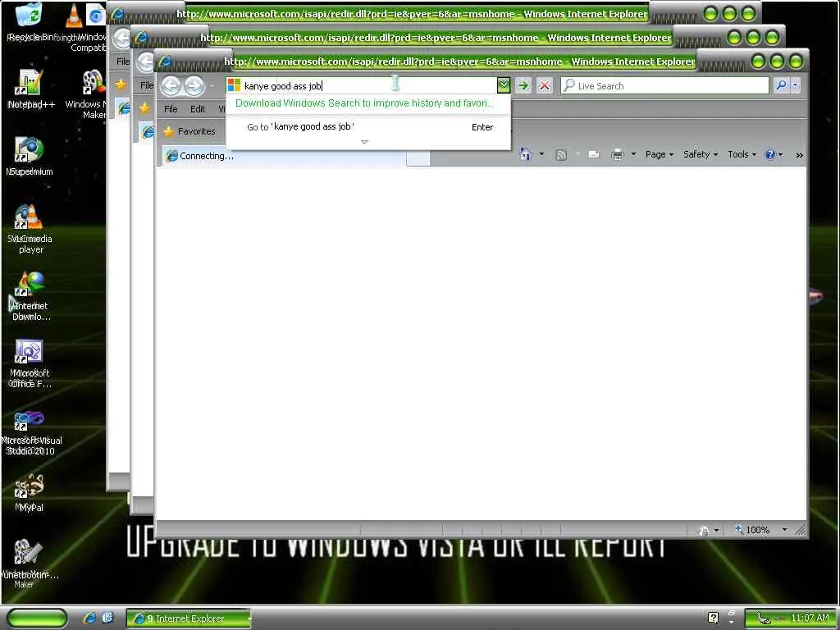The width and height of the screenshot is (840, 630).
Task: Click the 100% zoom level button
Action: click(753, 529)
